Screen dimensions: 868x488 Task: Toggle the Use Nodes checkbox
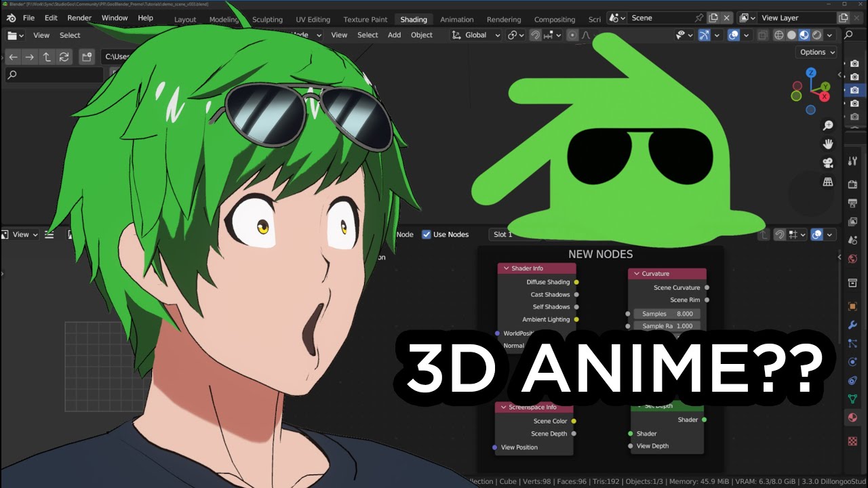[427, 235]
